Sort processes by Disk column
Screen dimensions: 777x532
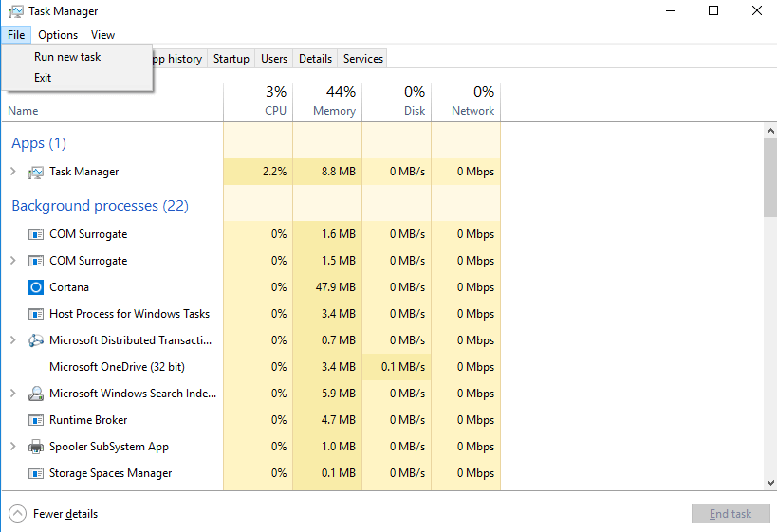tap(397, 102)
